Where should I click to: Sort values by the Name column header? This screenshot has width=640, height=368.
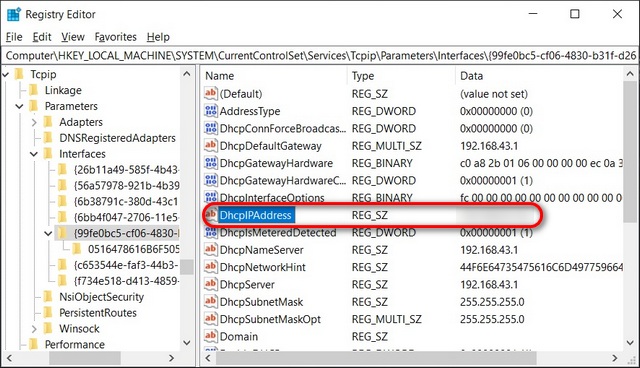pyautogui.click(x=220, y=76)
